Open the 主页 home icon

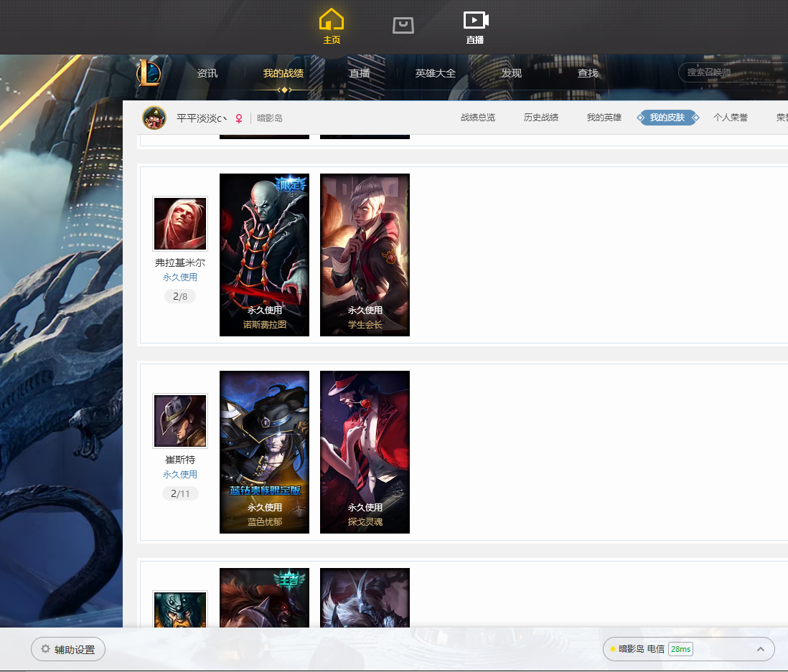(332, 26)
